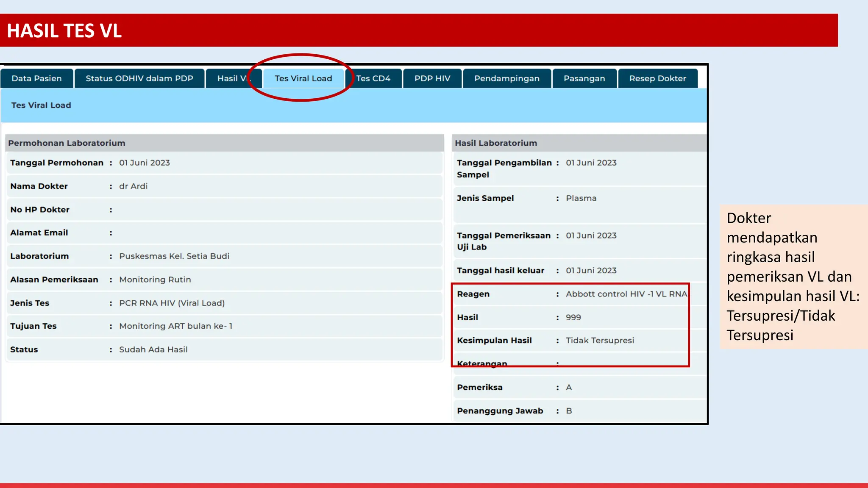Open the Data Pasien tab

(36, 78)
